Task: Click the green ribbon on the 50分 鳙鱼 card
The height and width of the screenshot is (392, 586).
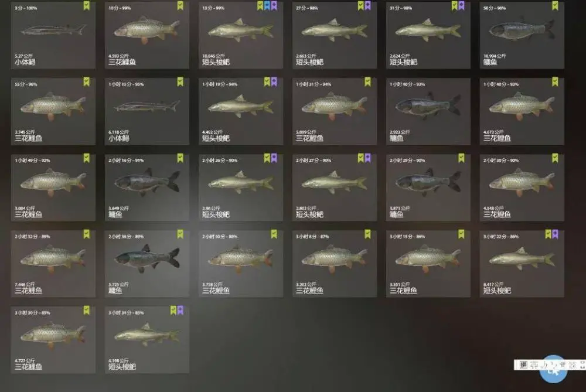Action: point(555,6)
